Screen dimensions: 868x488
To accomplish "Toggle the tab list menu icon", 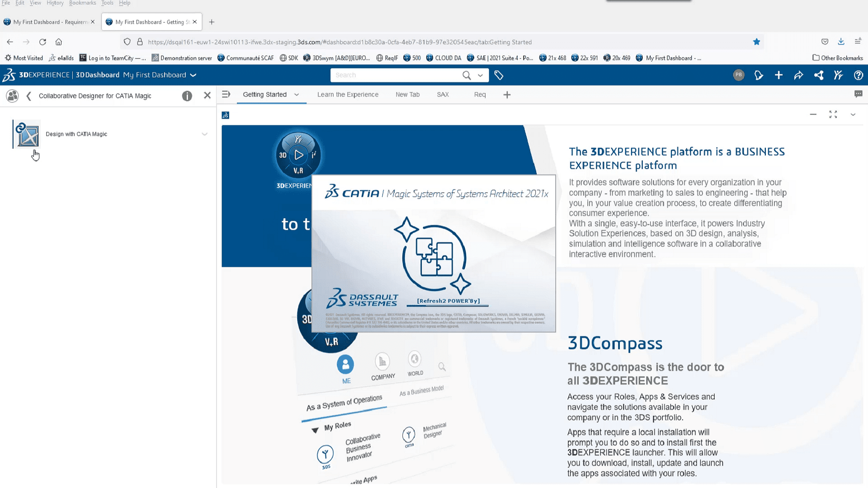I will 226,94.
